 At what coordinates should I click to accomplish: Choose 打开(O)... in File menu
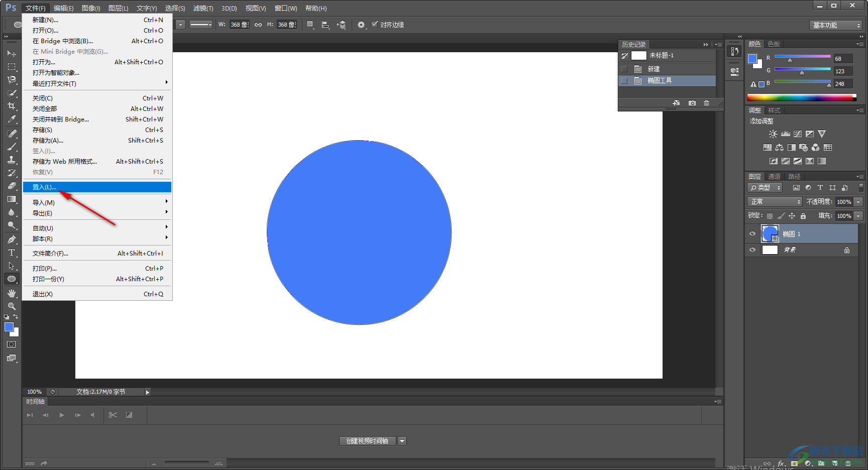(98, 30)
